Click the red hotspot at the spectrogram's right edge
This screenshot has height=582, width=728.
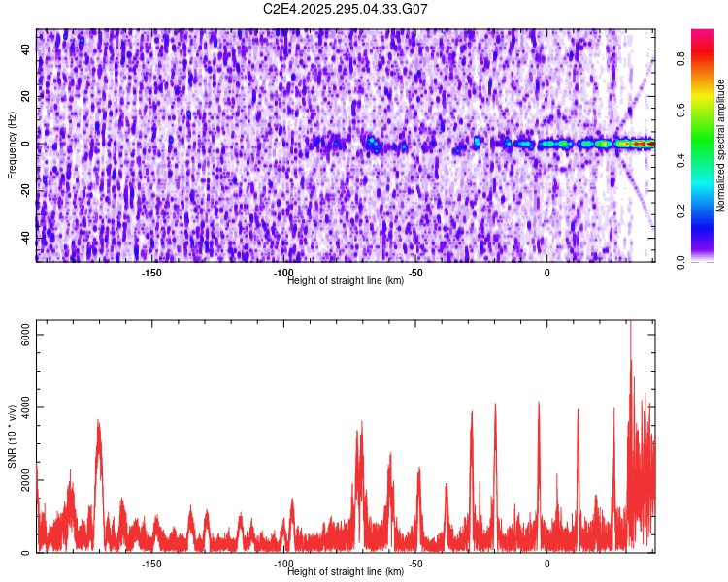click(x=643, y=144)
